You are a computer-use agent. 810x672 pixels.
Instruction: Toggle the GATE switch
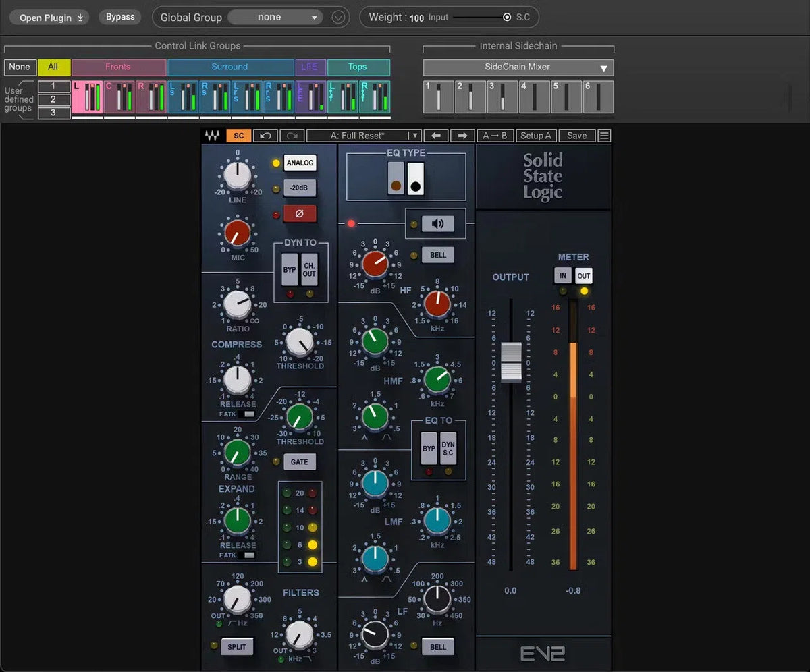pos(300,462)
